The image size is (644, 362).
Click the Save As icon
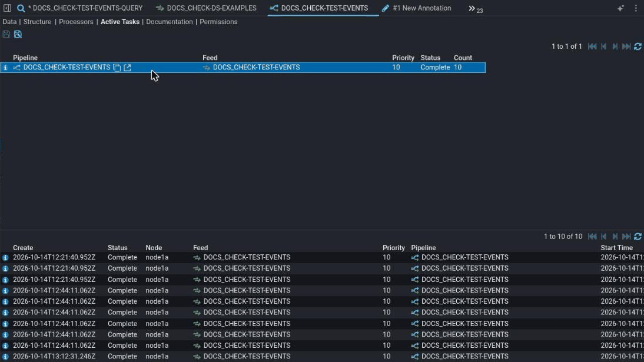(18, 34)
